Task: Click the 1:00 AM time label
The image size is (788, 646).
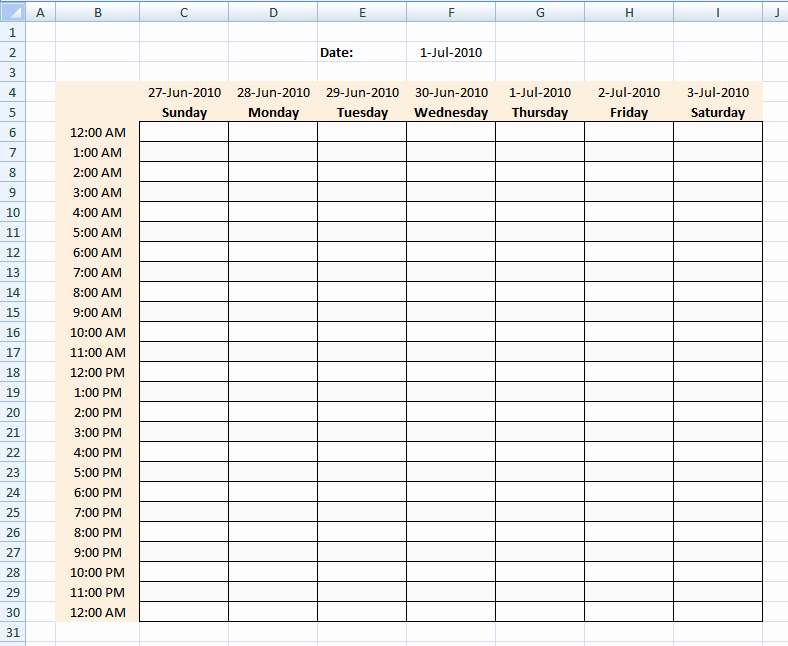Action: pos(97,152)
